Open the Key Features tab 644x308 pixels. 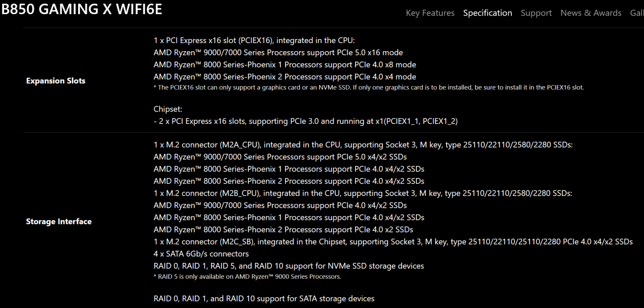click(430, 13)
